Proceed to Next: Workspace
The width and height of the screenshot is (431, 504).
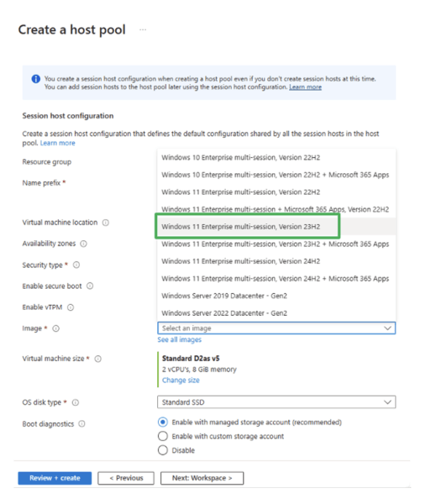click(202, 478)
